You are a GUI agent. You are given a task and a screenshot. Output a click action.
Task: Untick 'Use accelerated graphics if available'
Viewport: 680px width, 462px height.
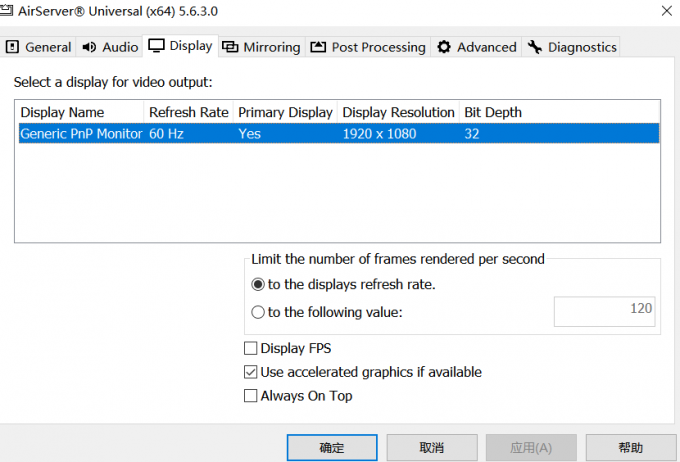(x=251, y=372)
